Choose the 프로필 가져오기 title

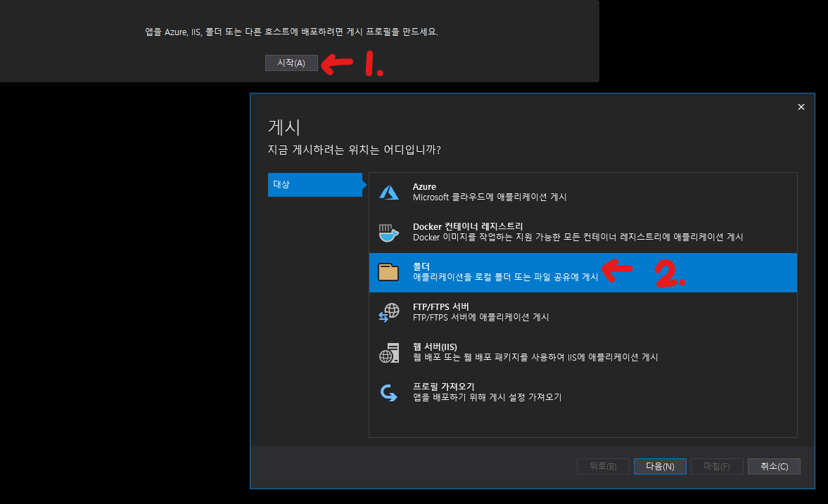tap(443, 387)
